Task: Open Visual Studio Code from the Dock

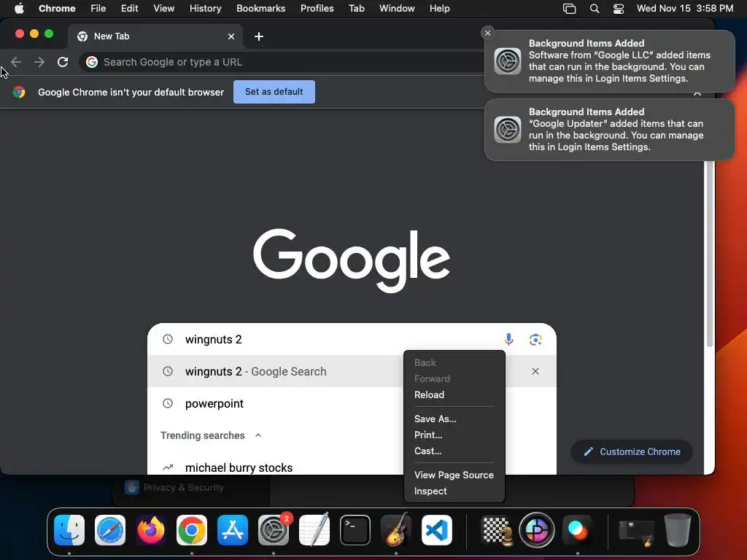Action: (437, 529)
